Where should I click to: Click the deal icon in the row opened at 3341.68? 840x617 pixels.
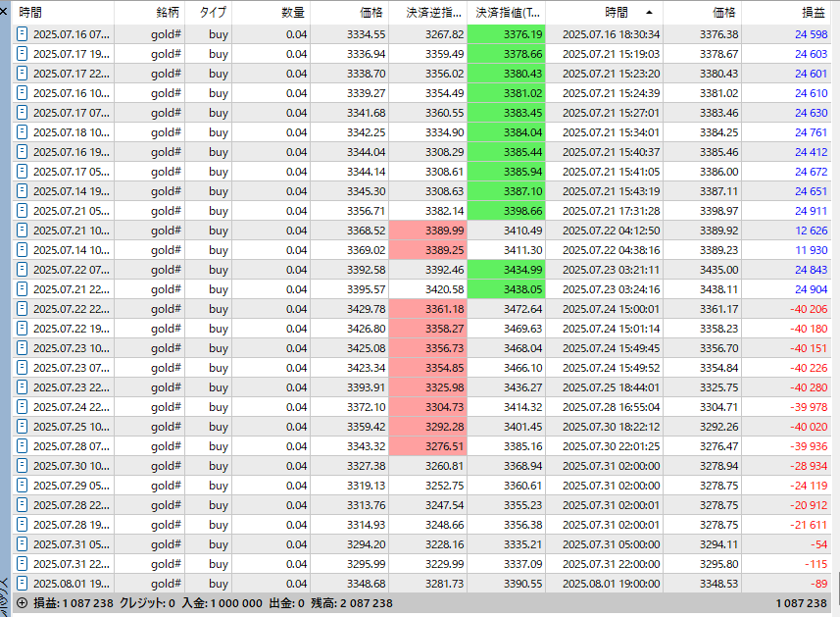(x=22, y=113)
